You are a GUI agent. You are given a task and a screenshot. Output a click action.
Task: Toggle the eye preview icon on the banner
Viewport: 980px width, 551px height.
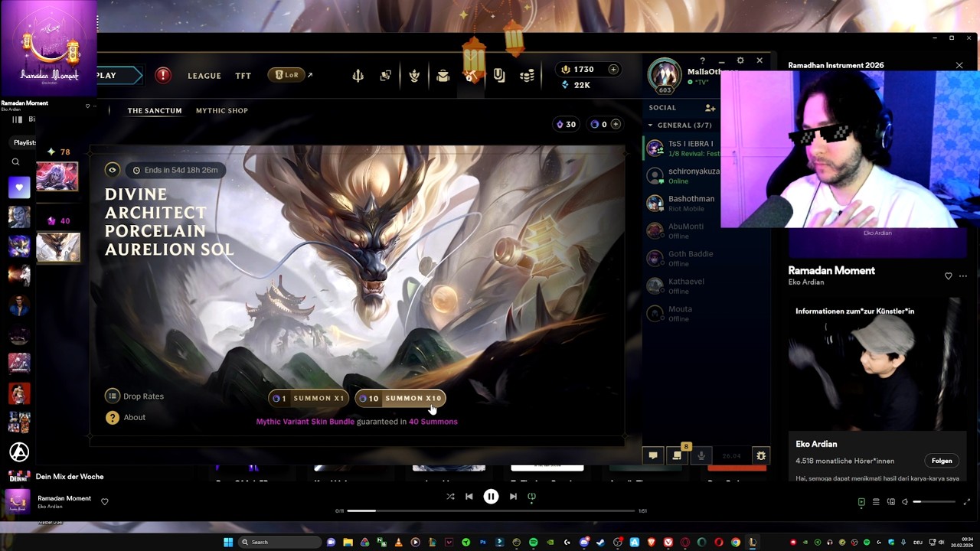(x=112, y=170)
